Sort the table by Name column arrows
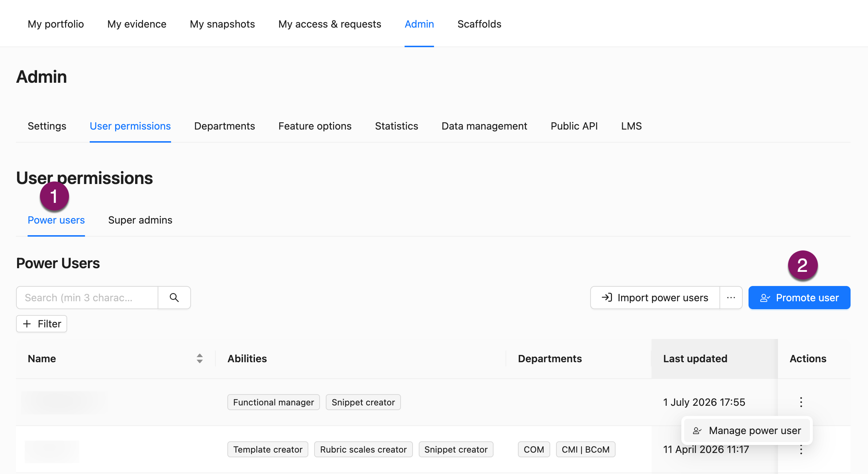Screen dimensions: 868x474 200,359
